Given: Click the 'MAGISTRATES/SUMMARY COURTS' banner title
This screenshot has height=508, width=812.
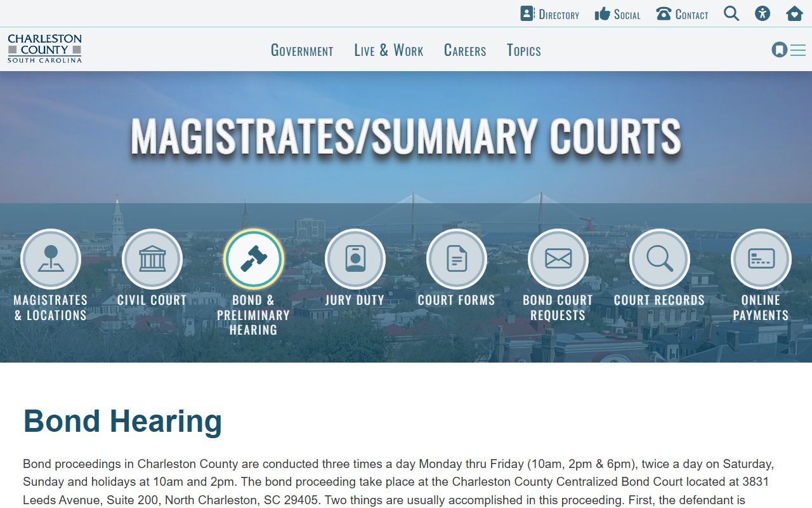Looking at the screenshot, I should (x=406, y=137).
